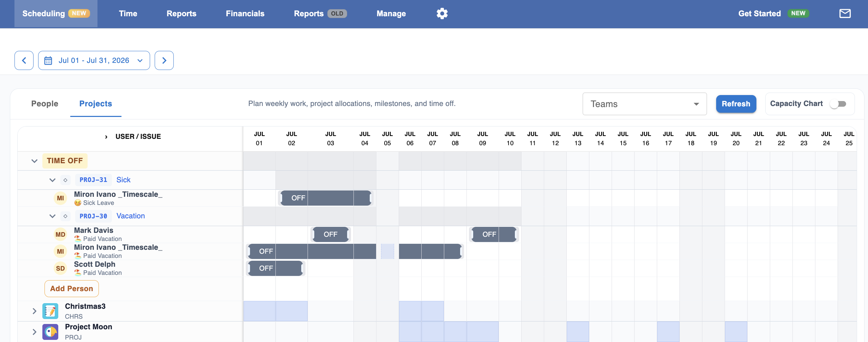Viewport: 868px width, 342px height.
Task: Go to next month with right arrow
Action: pos(164,60)
